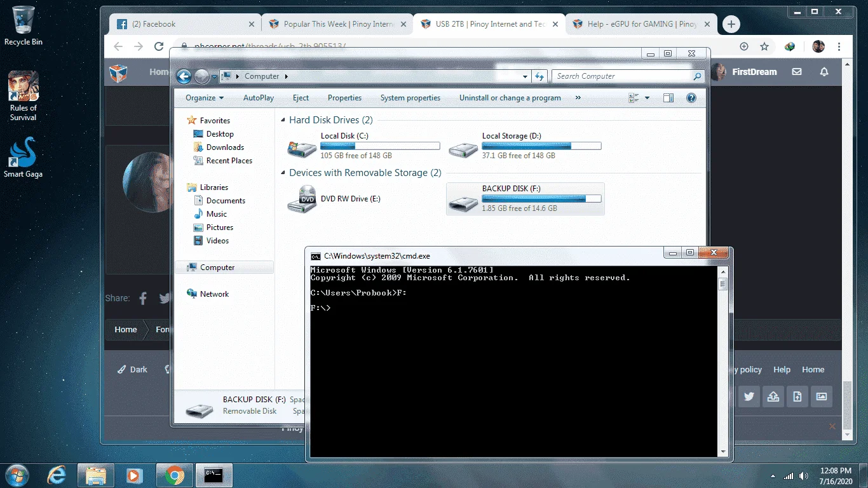Open a new Chrome tab

[x=731, y=24]
